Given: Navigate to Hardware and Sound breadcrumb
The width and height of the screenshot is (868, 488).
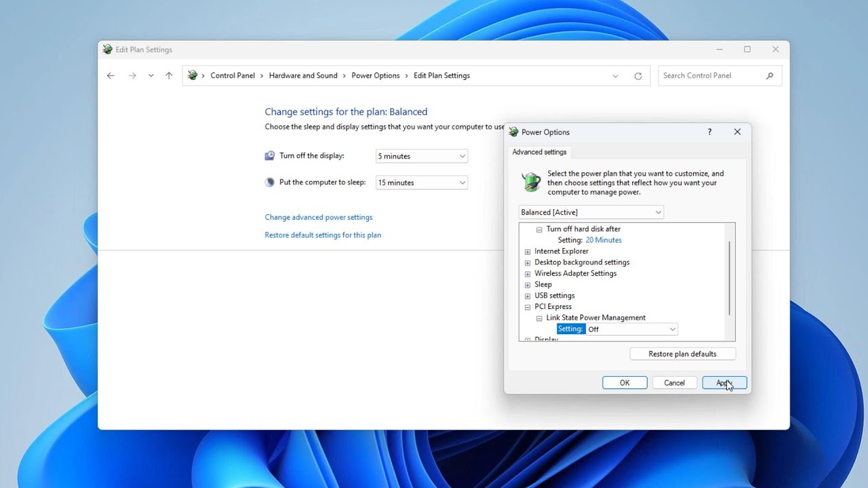Looking at the screenshot, I should point(303,76).
